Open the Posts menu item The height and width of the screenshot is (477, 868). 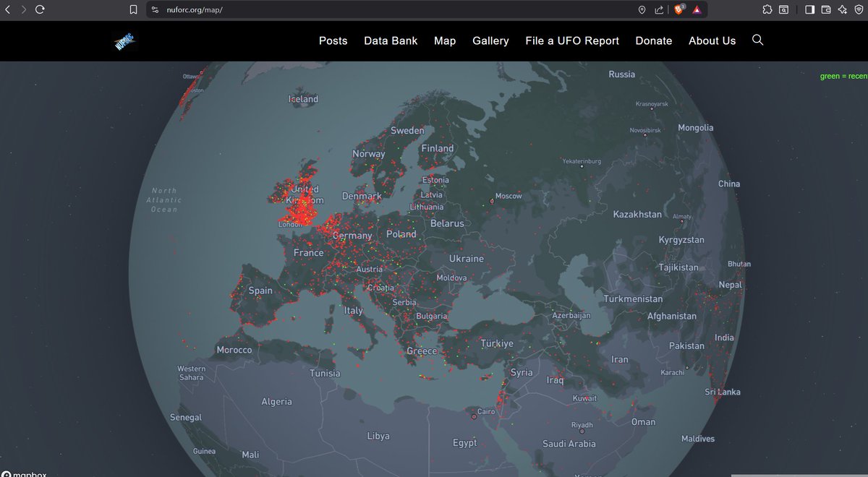point(333,40)
